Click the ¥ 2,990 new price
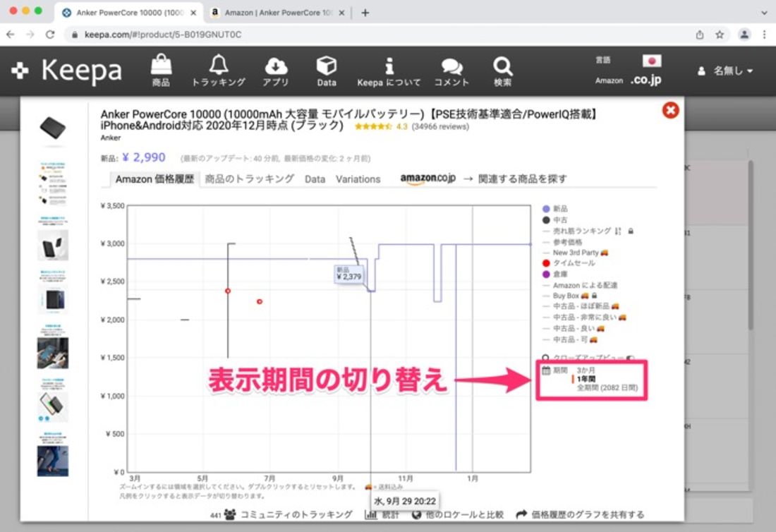 (143, 157)
